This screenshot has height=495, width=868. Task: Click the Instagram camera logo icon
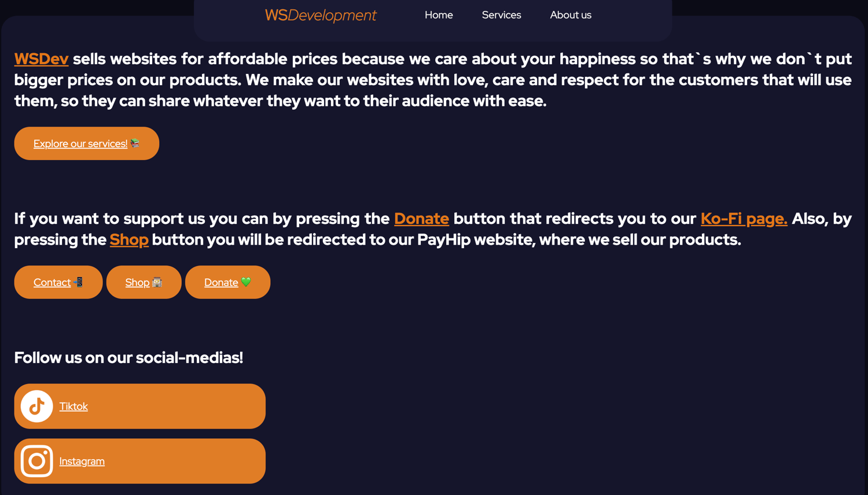click(x=37, y=461)
